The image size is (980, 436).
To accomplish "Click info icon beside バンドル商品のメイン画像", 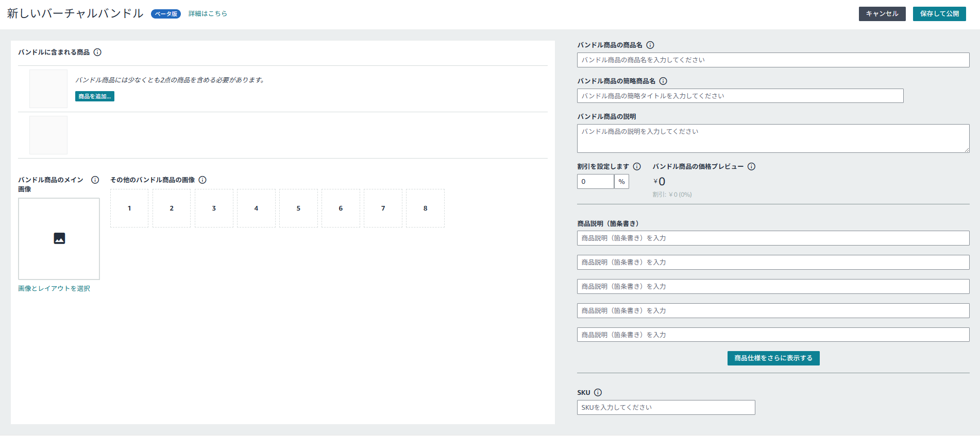I will click(x=95, y=180).
